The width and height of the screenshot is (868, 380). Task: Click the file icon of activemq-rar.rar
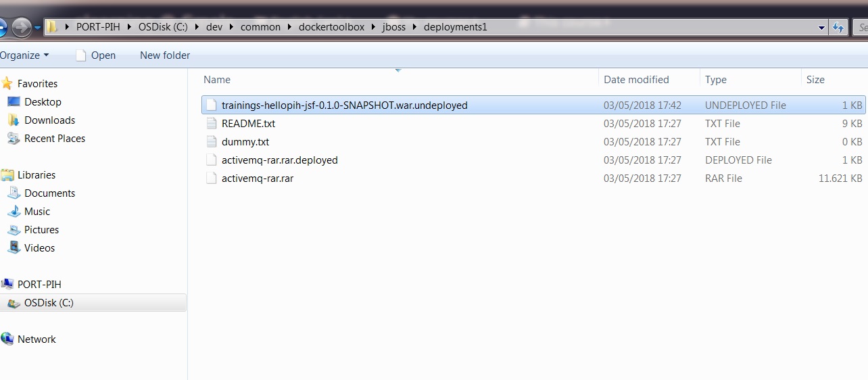click(211, 179)
